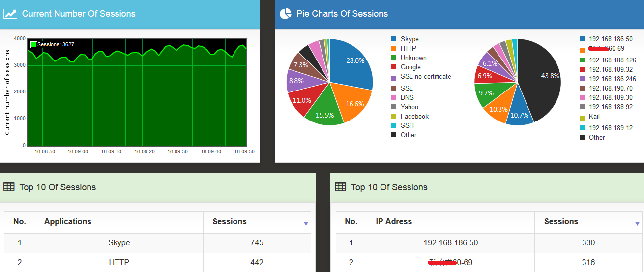The height and width of the screenshot is (272, 644).
Task: Click the table icon above the Applications table
Action: click(9, 187)
